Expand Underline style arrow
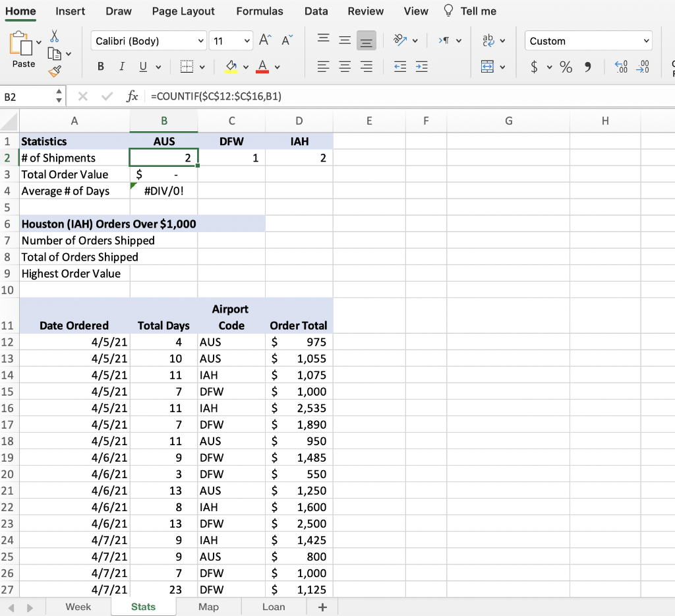The width and height of the screenshot is (675, 616). click(x=158, y=67)
